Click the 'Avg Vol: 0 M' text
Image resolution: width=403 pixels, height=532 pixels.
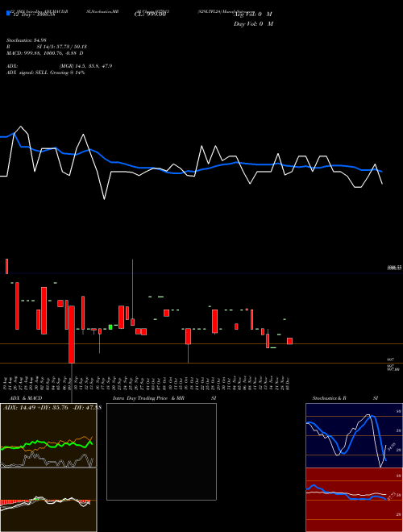[253, 15]
